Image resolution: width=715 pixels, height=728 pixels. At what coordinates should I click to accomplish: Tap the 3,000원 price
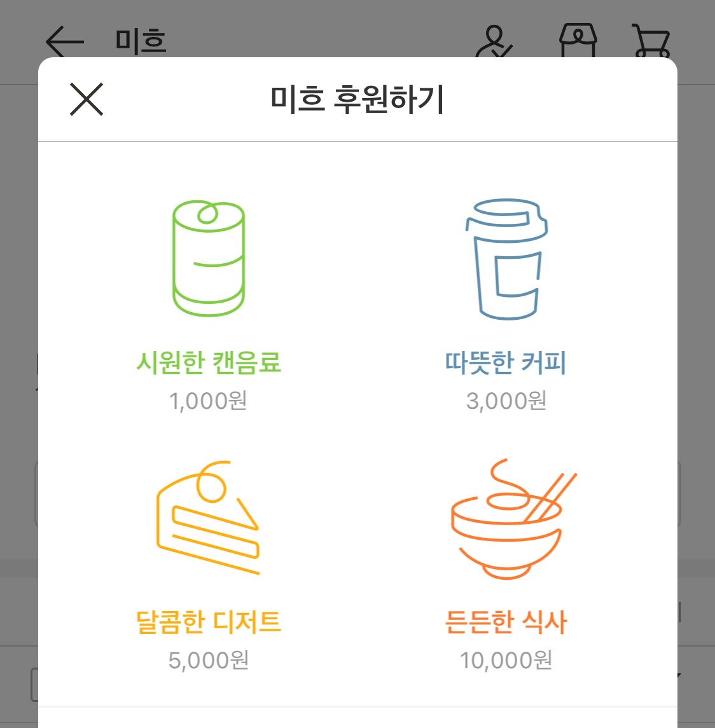(x=506, y=401)
